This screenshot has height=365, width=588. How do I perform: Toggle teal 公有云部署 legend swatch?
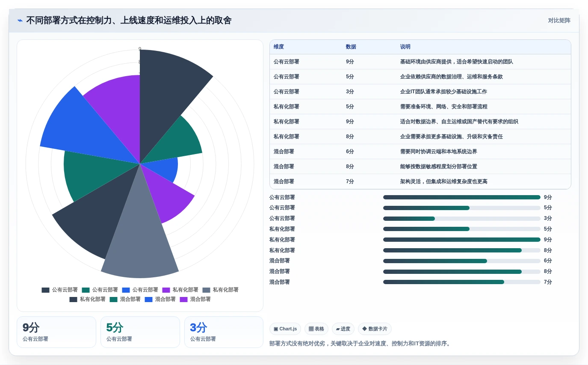coord(86,290)
